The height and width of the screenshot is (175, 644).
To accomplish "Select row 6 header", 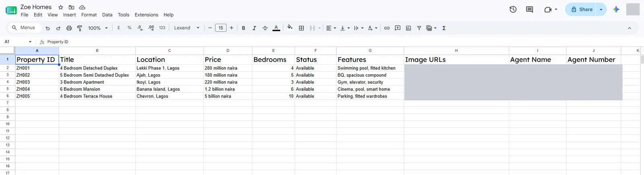I will 7,96.
